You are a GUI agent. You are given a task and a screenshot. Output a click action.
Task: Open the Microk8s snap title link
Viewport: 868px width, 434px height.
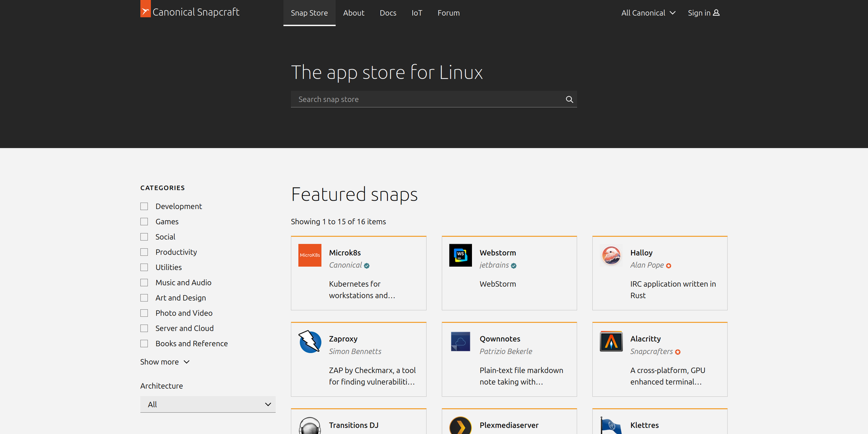(x=345, y=253)
